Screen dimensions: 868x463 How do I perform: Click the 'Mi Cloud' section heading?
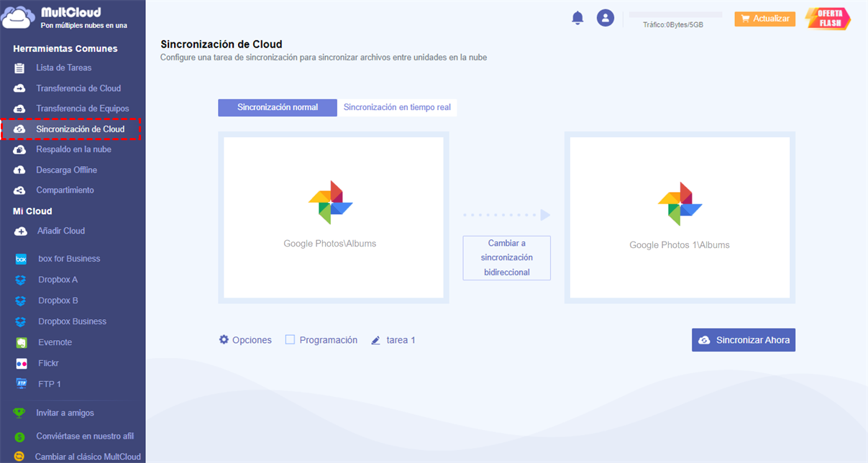point(32,211)
